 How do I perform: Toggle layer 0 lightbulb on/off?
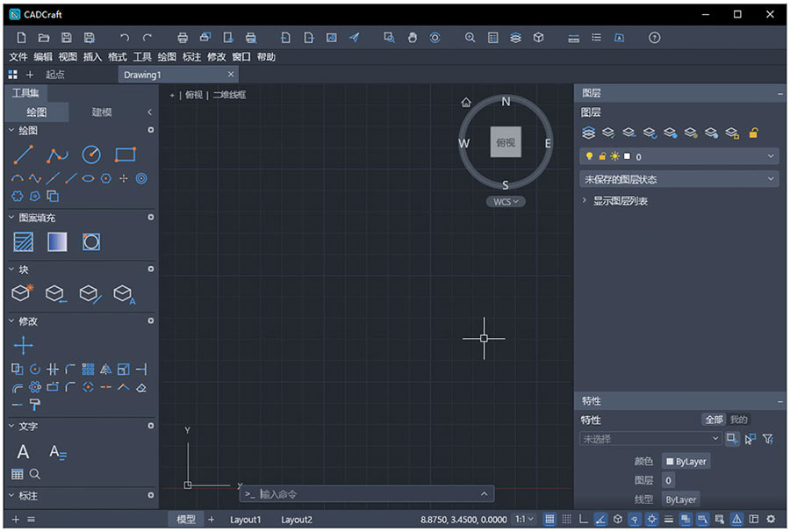[589, 156]
